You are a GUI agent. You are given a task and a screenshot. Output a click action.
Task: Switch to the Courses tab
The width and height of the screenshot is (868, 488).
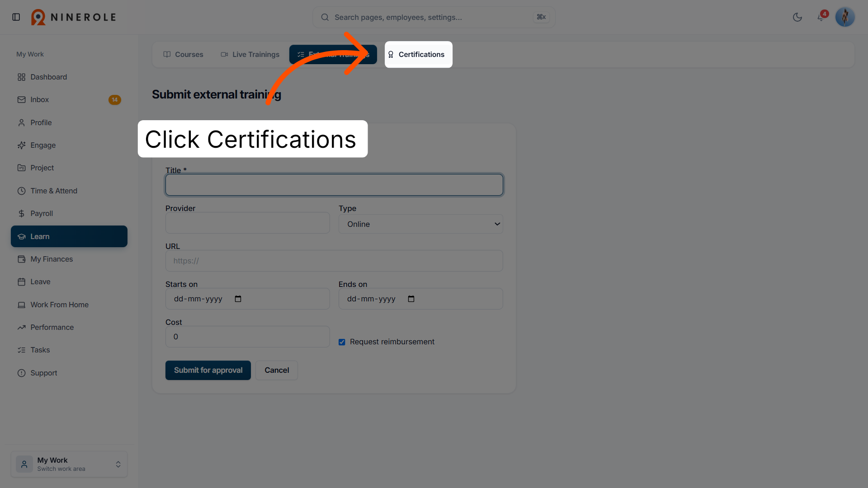tap(183, 55)
